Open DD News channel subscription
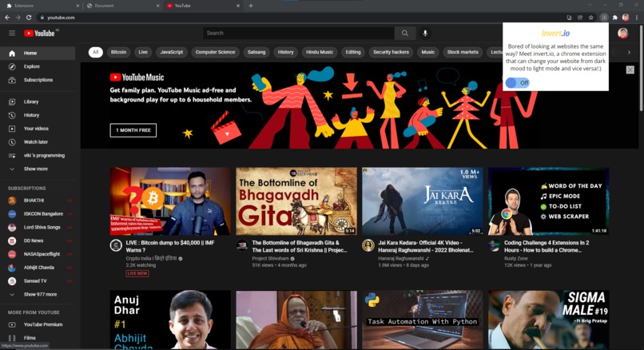Viewport: 644px width, 350px height. point(38,241)
